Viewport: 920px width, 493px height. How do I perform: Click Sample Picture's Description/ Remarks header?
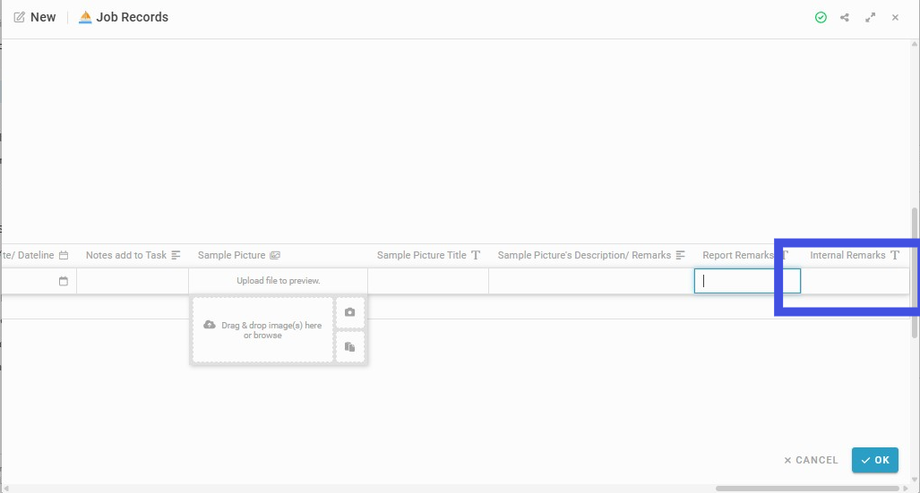pos(591,255)
